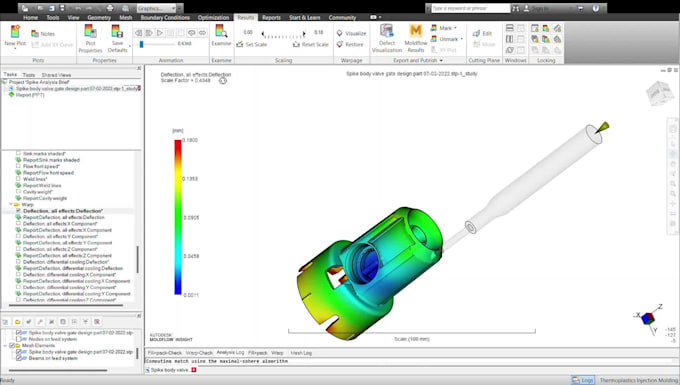Split windows horizontally icon

(510, 28)
